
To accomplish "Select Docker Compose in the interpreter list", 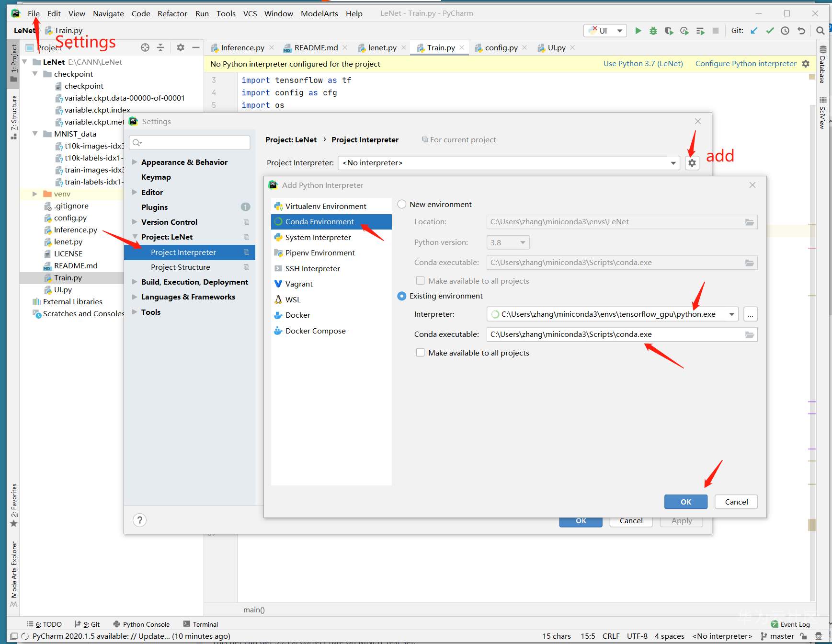I will pyautogui.click(x=331, y=331).
